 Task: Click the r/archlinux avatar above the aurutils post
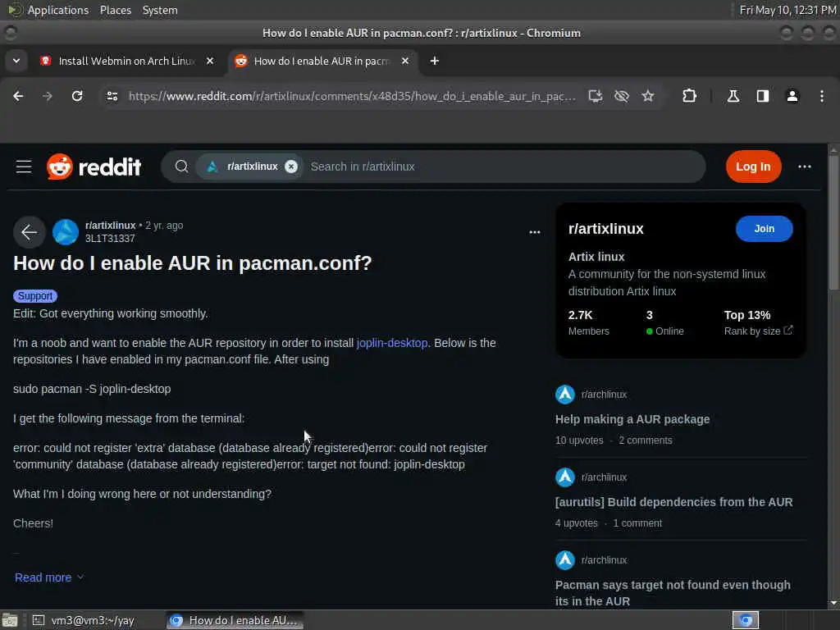pos(564,477)
